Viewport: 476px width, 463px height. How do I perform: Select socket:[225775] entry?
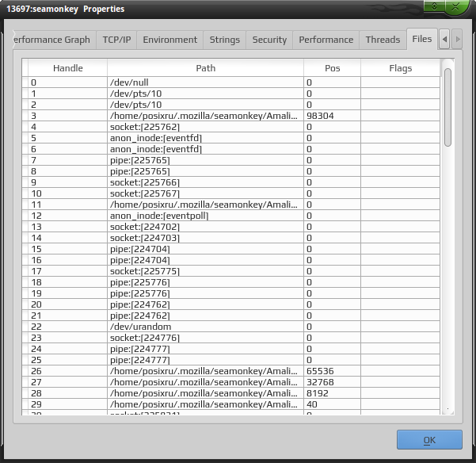145,271
